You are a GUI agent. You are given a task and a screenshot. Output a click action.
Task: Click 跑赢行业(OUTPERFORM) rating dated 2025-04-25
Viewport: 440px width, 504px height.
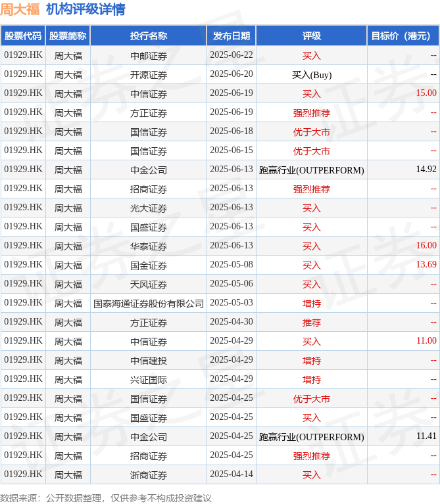(x=311, y=437)
